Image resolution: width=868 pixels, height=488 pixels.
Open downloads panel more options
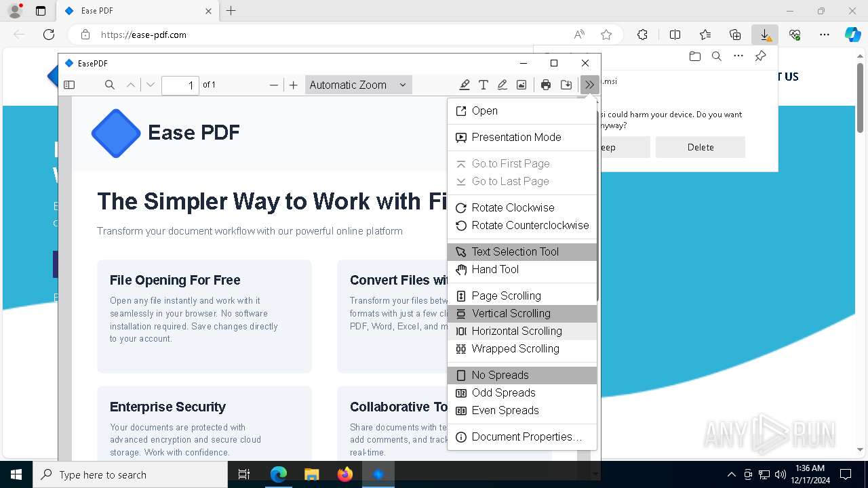click(x=738, y=56)
